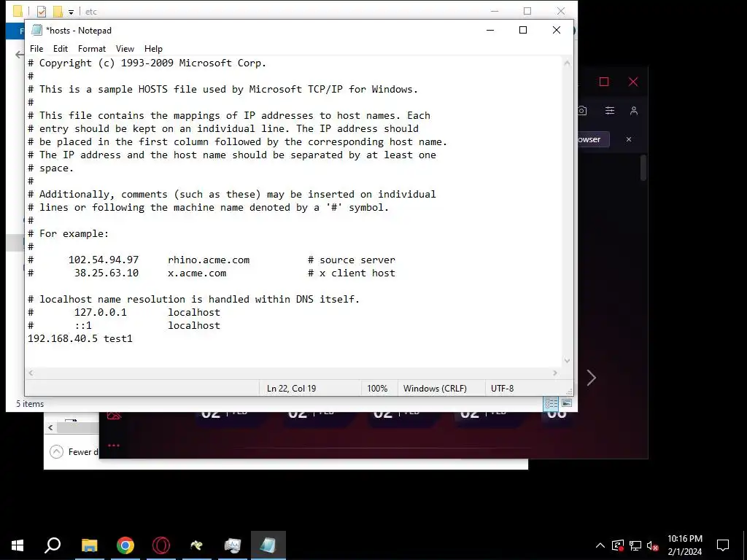
Task: Switch to Opera browser on the taskbar
Action: (x=161, y=545)
